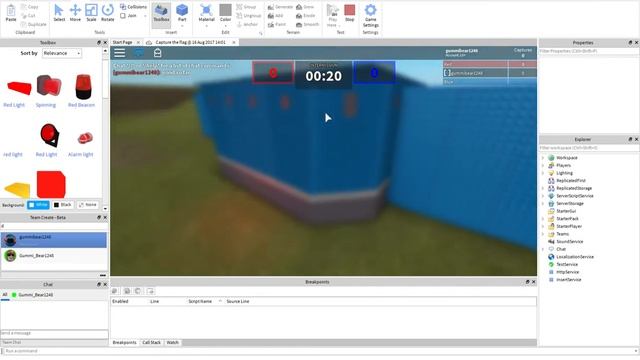This screenshot has height=360, width=640.
Task: Click terrain Grow tool
Action: [305, 7]
